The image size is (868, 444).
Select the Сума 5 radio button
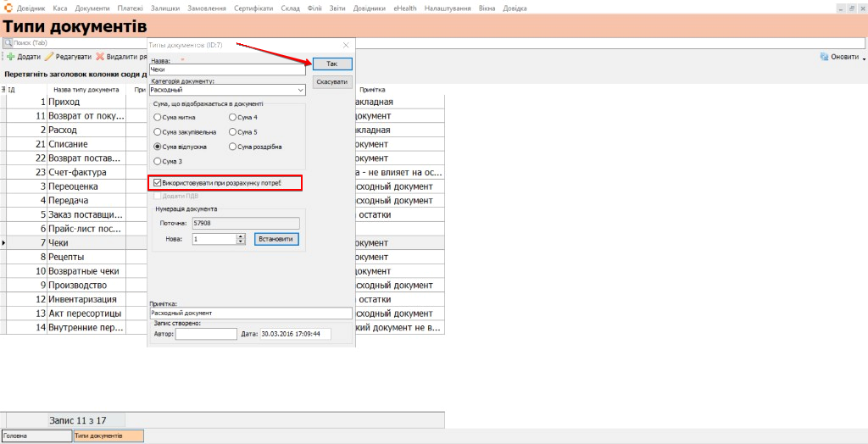click(x=232, y=132)
